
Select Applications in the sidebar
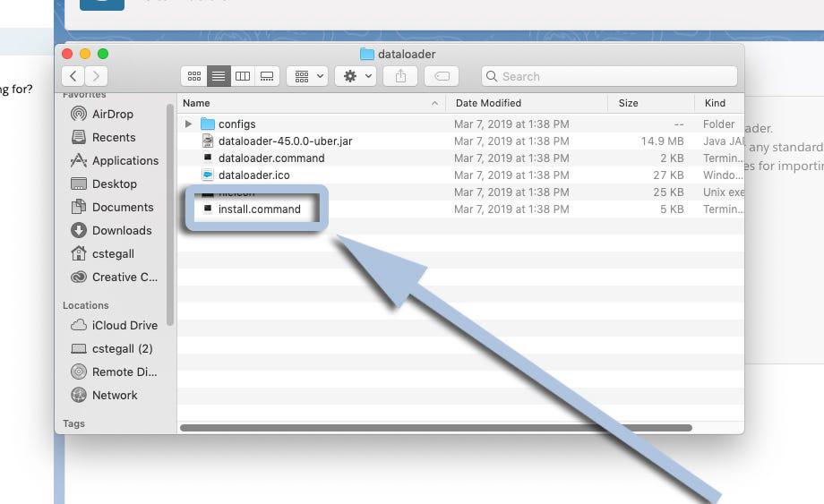[x=124, y=160]
